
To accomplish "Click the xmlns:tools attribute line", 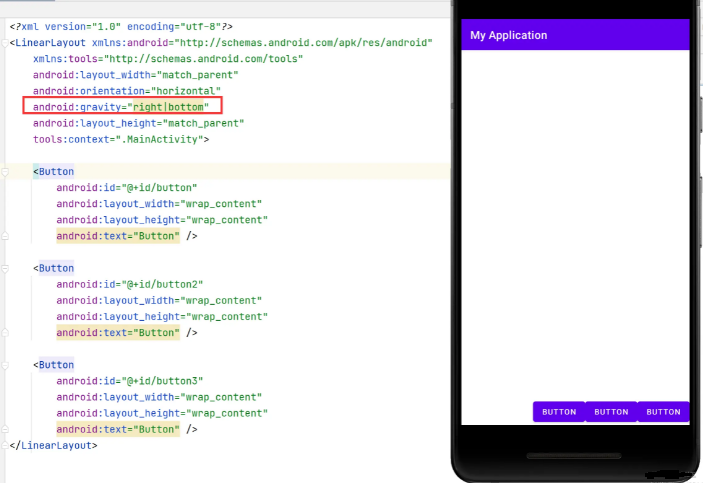I will click(168, 59).
